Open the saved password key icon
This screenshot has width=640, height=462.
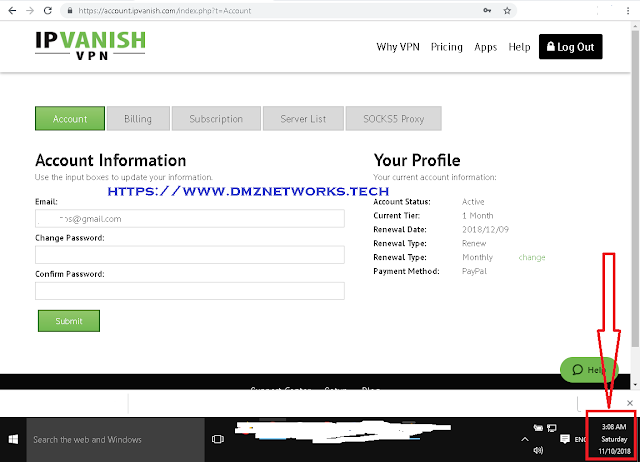tap(487, 11)
